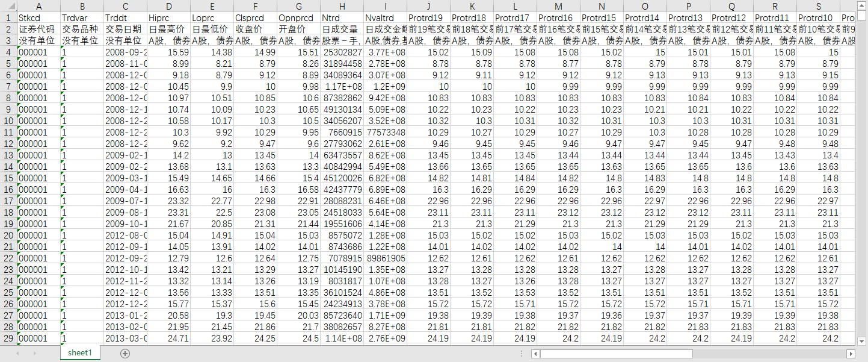This screenshot has height=362, width=868.
Task: Select column D header
Action: pyautogui.click(x=168, y=5)
